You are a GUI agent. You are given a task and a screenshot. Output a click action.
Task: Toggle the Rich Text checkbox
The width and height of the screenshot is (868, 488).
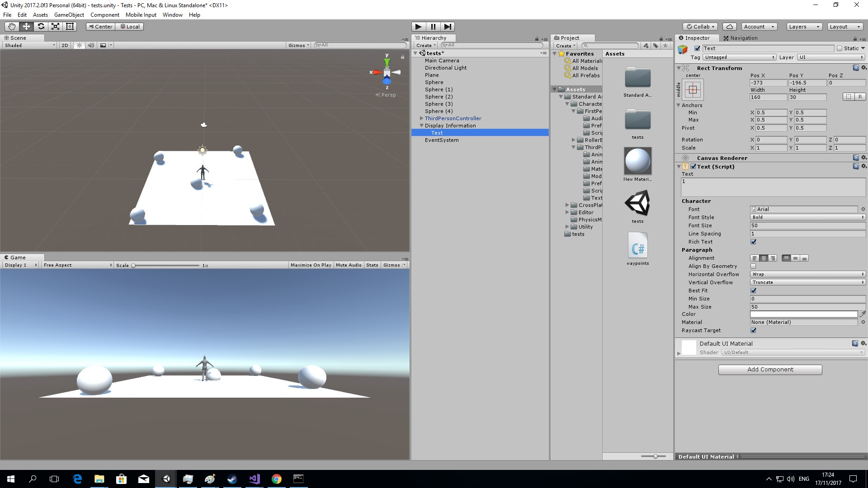coord(753,242)
